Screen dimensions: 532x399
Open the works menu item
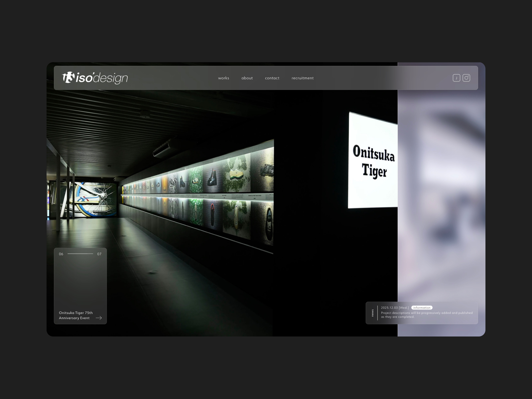(223, 78)
